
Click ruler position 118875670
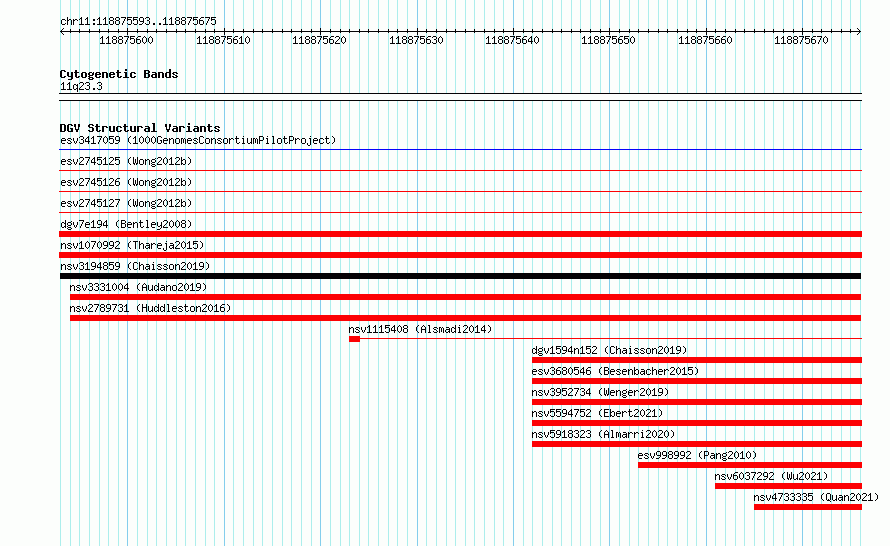(x=801, y=40)
